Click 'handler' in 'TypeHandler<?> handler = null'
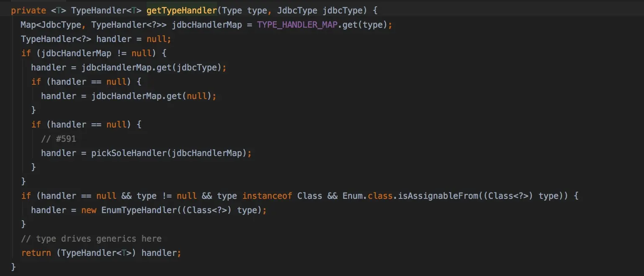The image size is (644, 276). pos(114,39)
